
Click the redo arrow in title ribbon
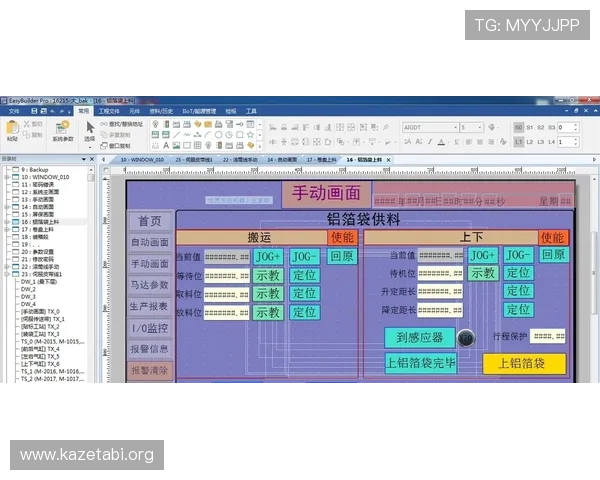pos(61,111)
